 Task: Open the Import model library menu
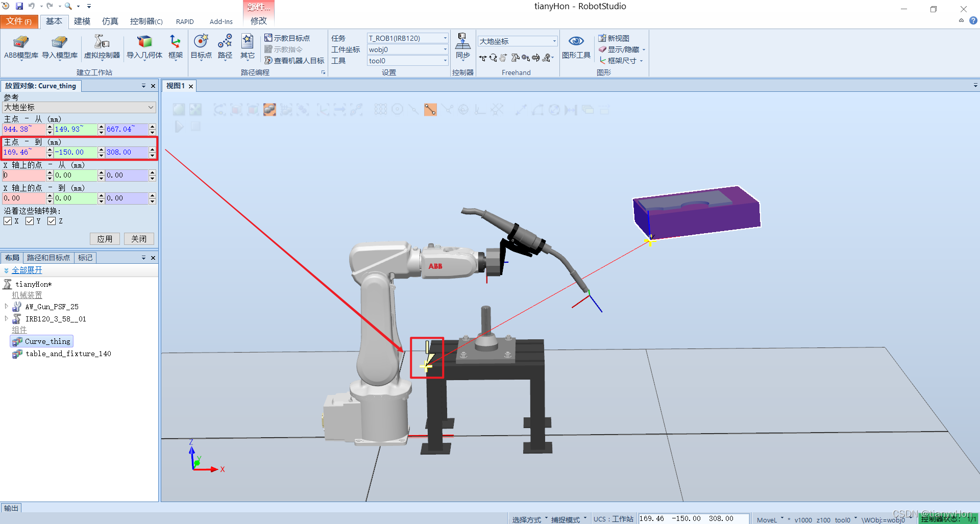click(60, 48)
